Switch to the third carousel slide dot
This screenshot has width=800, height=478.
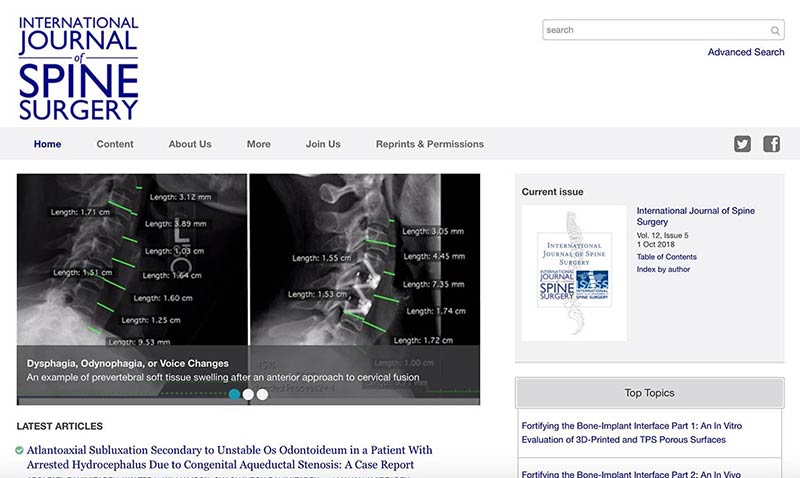(x=262, y=394)
